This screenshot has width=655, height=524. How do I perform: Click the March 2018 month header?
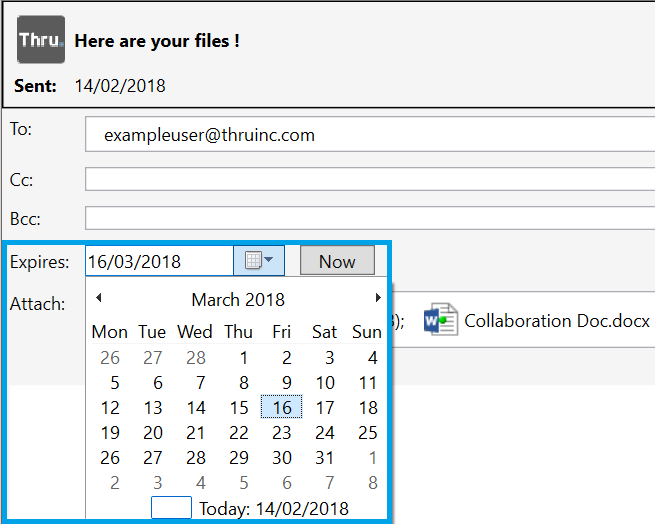[238, 299]
